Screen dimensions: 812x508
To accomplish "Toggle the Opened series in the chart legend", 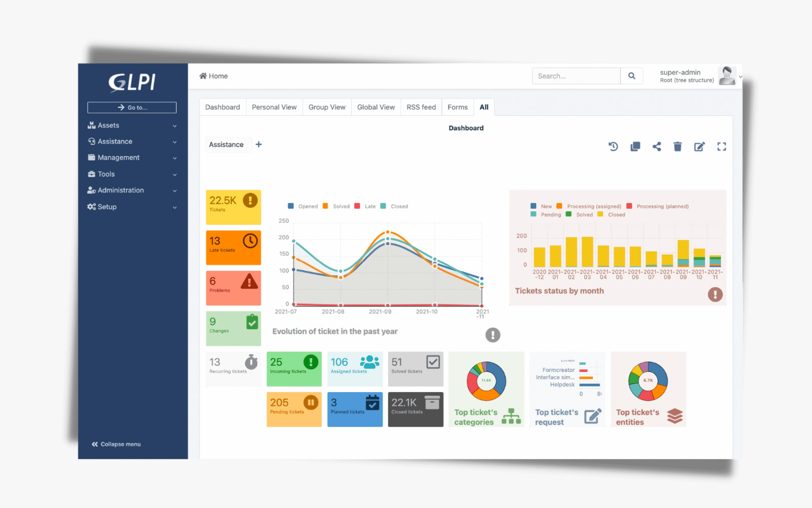I will pos(303,206).
